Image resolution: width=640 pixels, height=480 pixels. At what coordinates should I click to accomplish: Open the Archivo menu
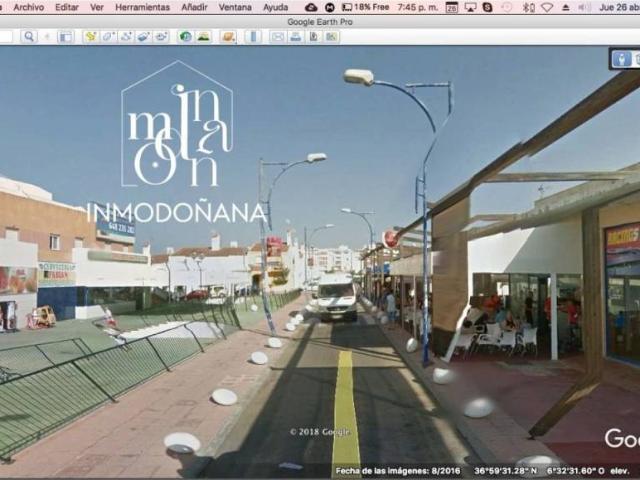tap(29, 7)
